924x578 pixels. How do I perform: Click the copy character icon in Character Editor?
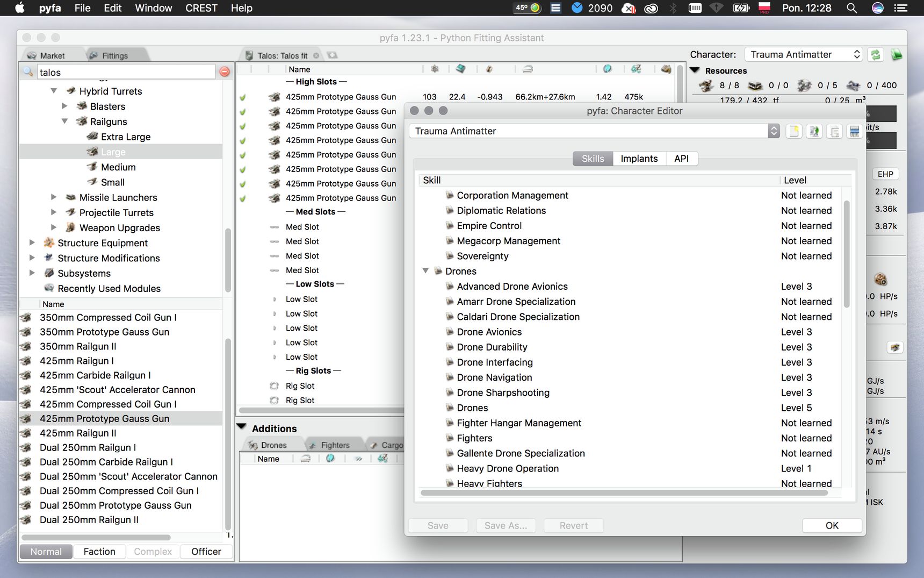834,131
